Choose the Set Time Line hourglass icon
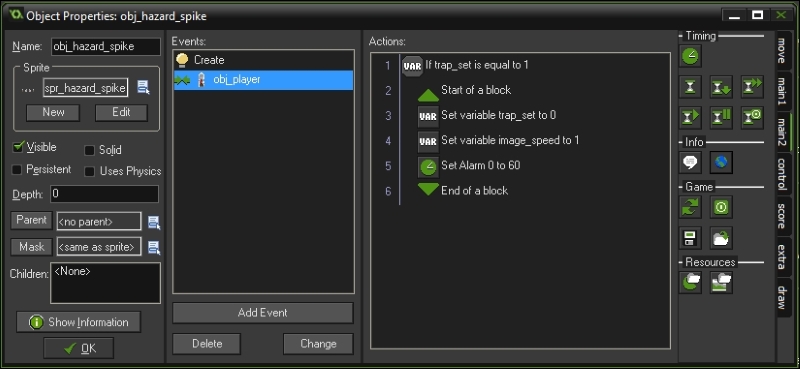Viewport: 800px width, 369px height. point(690,87)
